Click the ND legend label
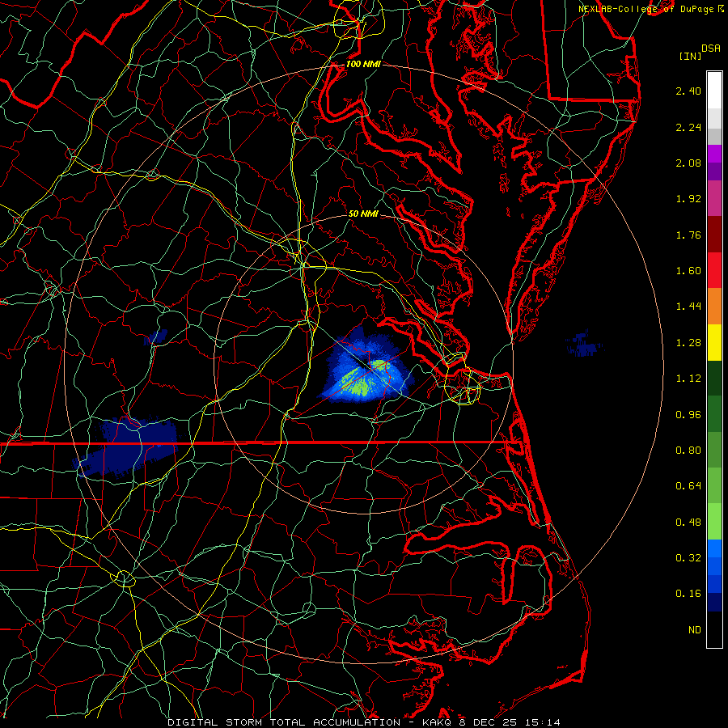This screenshot has width=728, height=728. pyautogui.click(x=695, y=630)
